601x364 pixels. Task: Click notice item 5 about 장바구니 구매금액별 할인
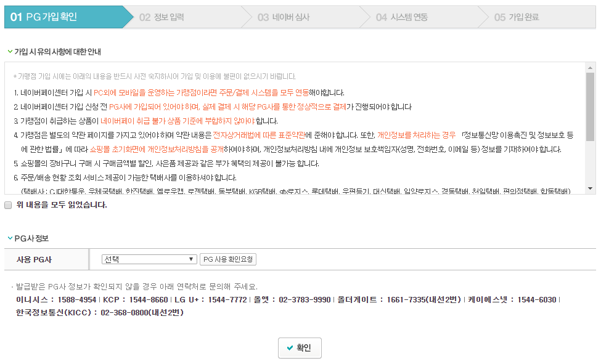tap(166, 163)
